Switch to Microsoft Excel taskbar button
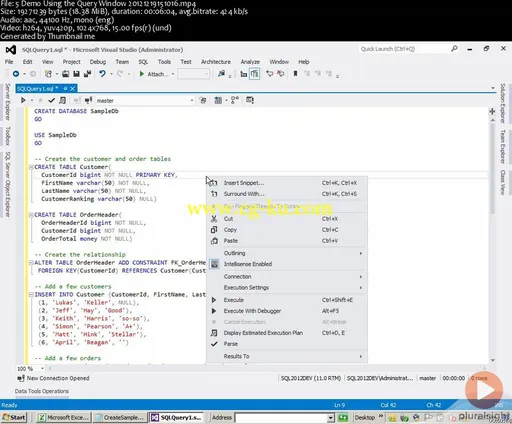Image resolution: width=512 pixels, height=424 pixels. tap(63, 417)
